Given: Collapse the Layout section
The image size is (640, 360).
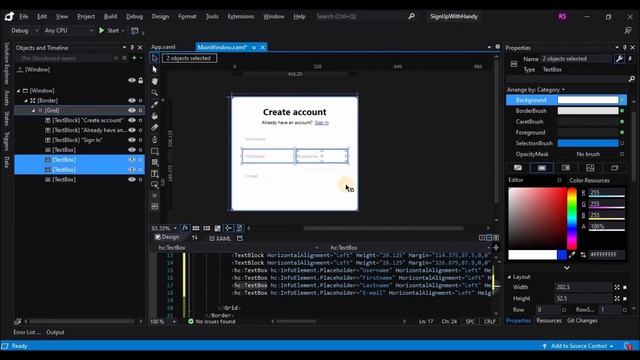Looking at the screenshot, I should coord(509,277).
